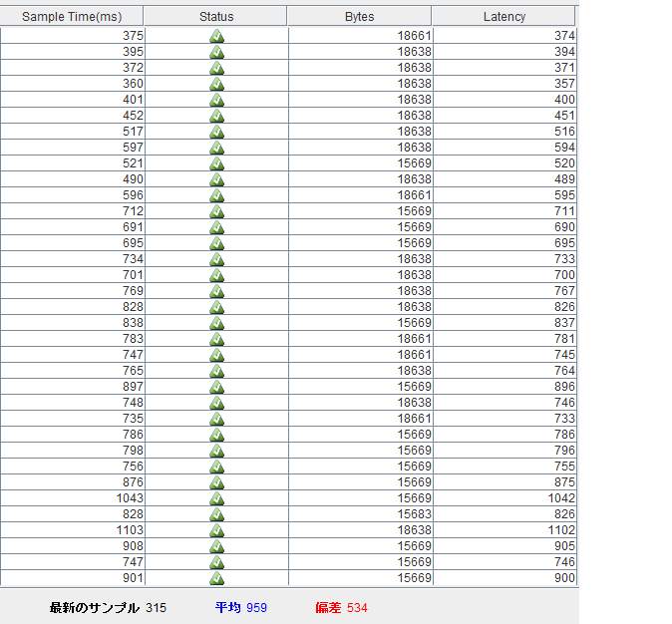Click the status icon beside sample time 597
The width and height of the screenshot is (672, 624).
tap(216, 148)
